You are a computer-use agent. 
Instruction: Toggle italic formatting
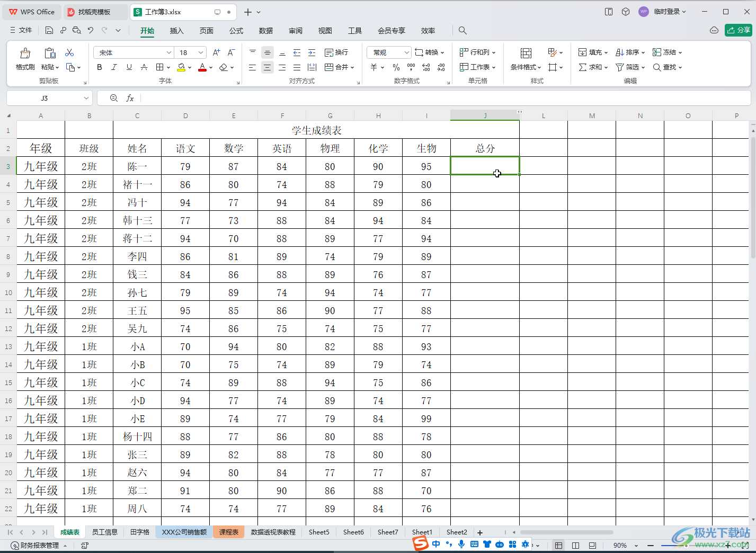(x=114, y=67)
